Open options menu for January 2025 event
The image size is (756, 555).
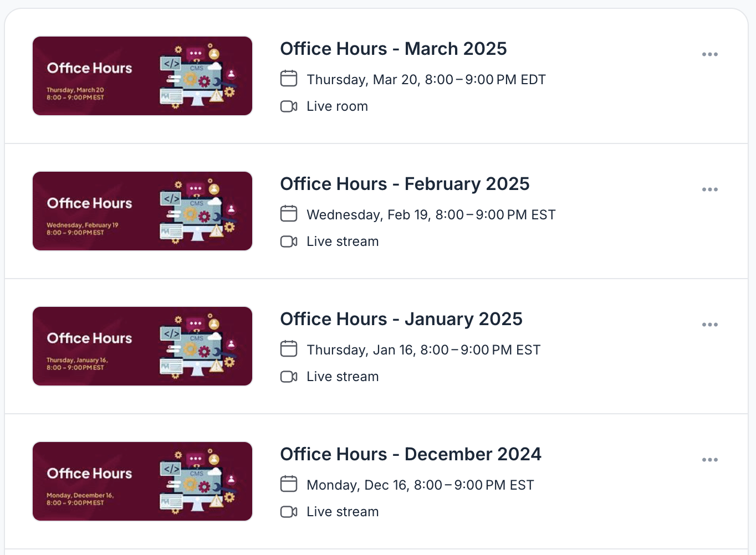click(710, 325)
